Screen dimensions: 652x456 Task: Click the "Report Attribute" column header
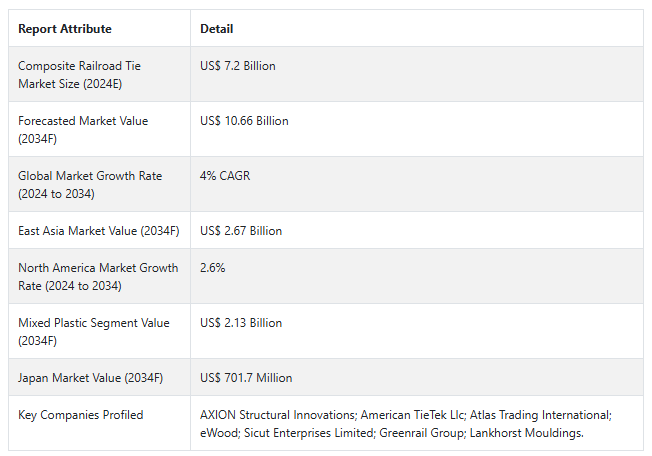click(65, 29)
